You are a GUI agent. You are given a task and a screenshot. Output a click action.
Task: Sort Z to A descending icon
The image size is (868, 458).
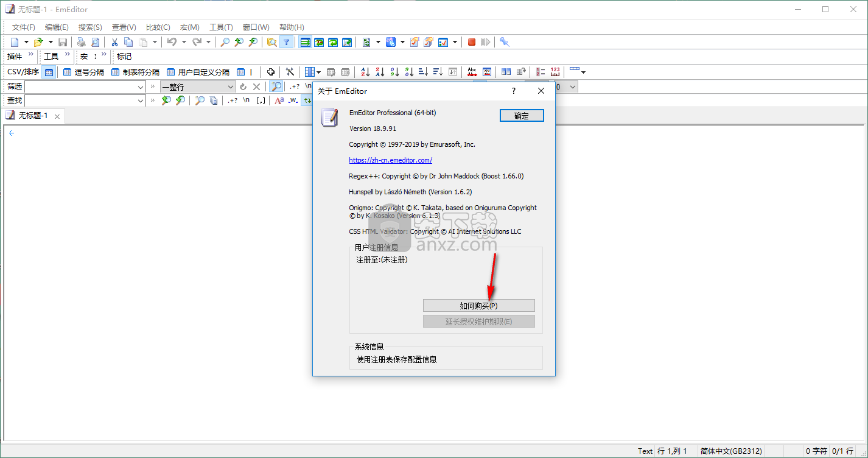[x=380, y=72]
